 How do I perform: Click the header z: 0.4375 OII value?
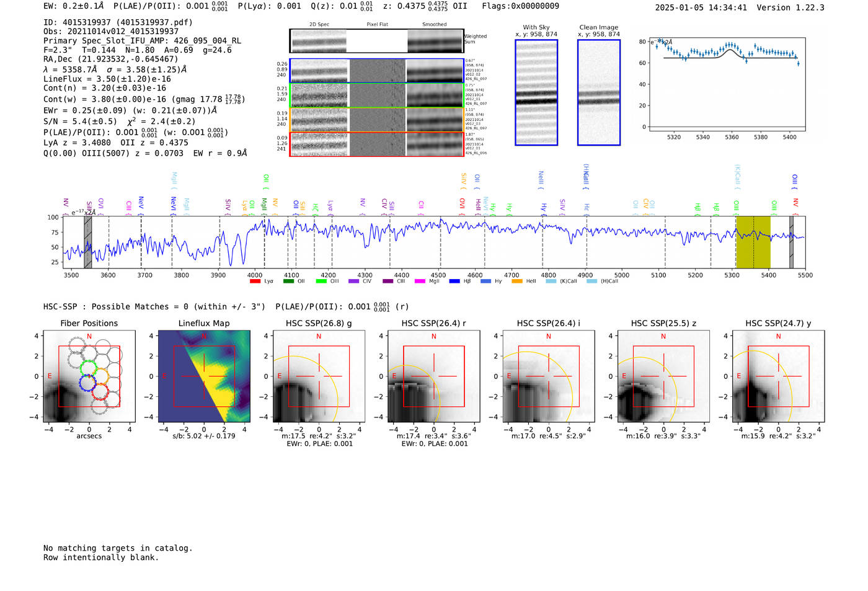(425, 6)
